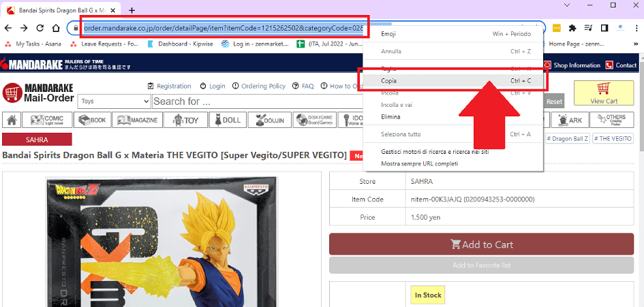Screen dimensions: 644x307
Task: Click the red SAHRA store button
Action: [x=37, y=140]
